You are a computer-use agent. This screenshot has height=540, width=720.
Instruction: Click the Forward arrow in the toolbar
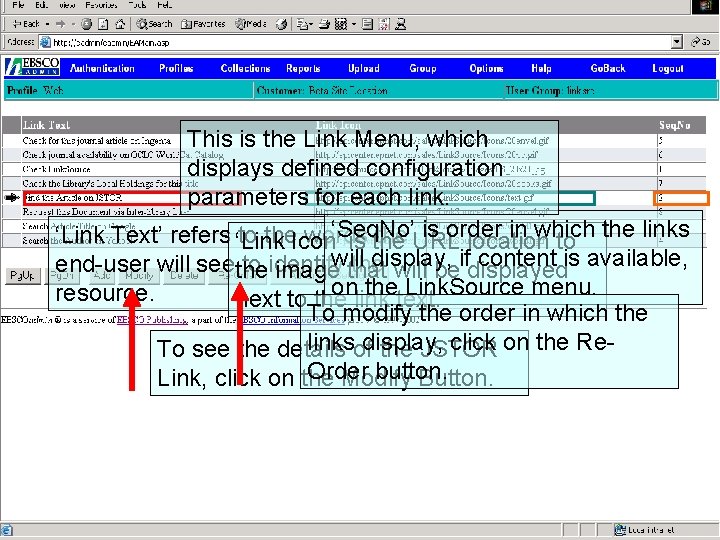61,24
